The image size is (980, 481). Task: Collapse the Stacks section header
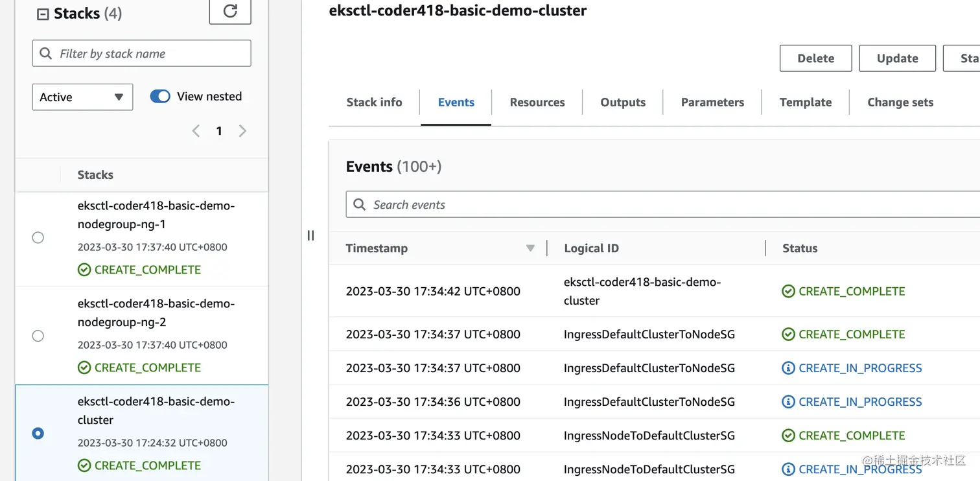pos(43,14)
